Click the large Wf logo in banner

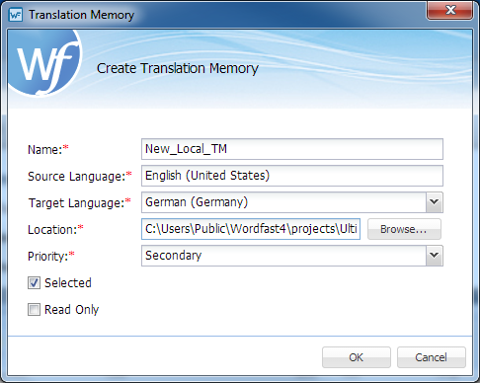tap(44, 64)
